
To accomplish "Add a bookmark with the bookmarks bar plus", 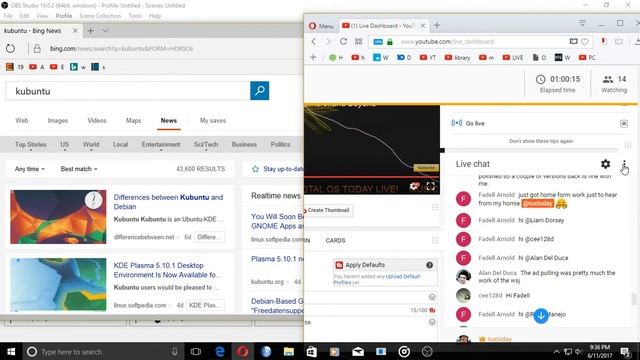I will pos(313,57).
